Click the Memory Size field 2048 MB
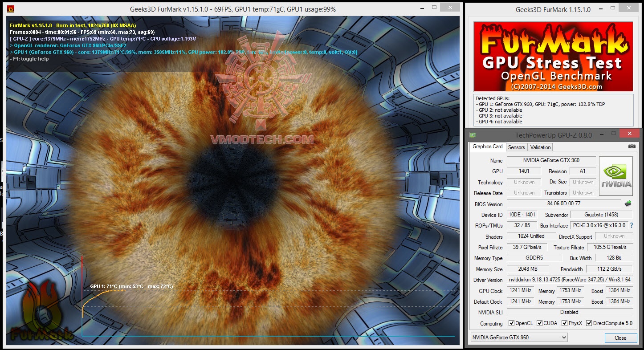The image size is (644, 350). click(528, 269)
